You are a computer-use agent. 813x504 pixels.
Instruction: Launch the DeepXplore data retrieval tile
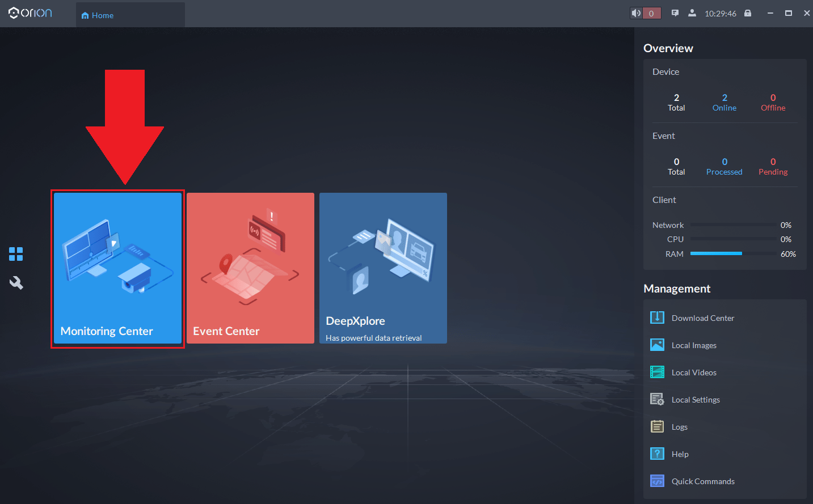point(383,268)
